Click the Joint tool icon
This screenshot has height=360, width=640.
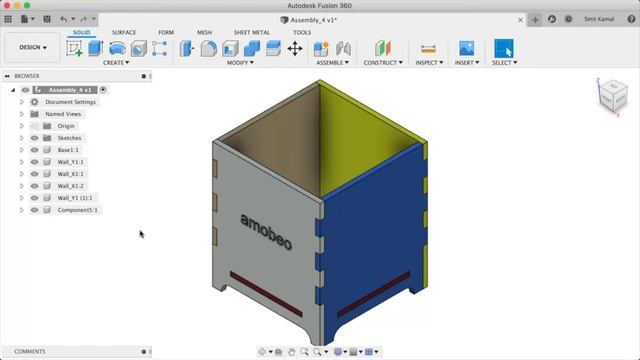click(x=343, y=49)
